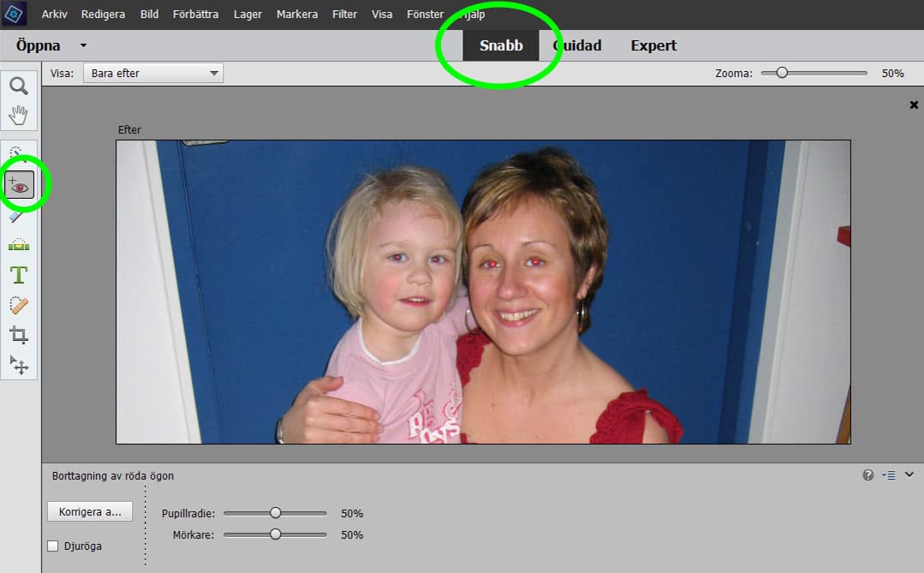Collapse the Borttagning av röda ögon panel
Image resolution: width=924 pixels, height=573 pixels.
click(911, 475)
